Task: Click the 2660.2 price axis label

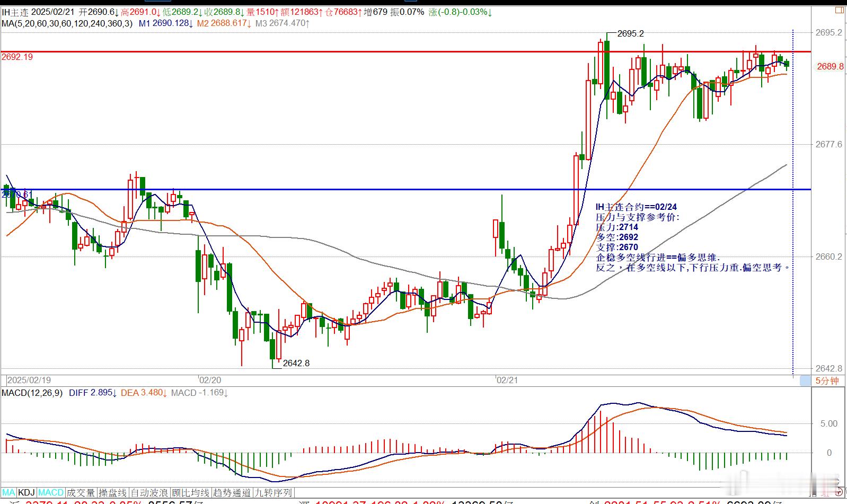Action: (828, 257)
